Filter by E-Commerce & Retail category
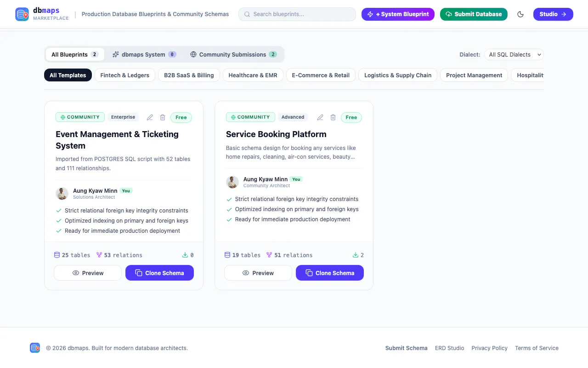588x368 pixels. tap(321, 75)
